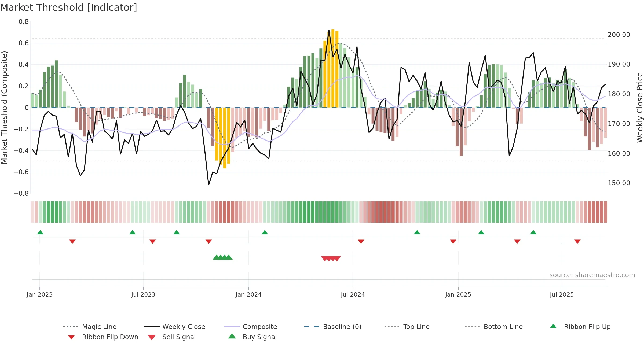Click the 160.00 price tick label

619,154
